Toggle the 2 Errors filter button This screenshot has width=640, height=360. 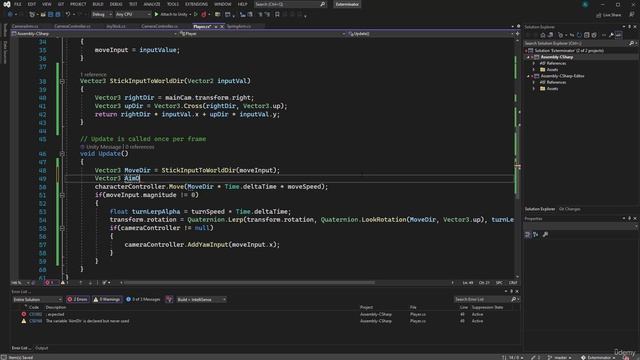[x=78, y=299]
